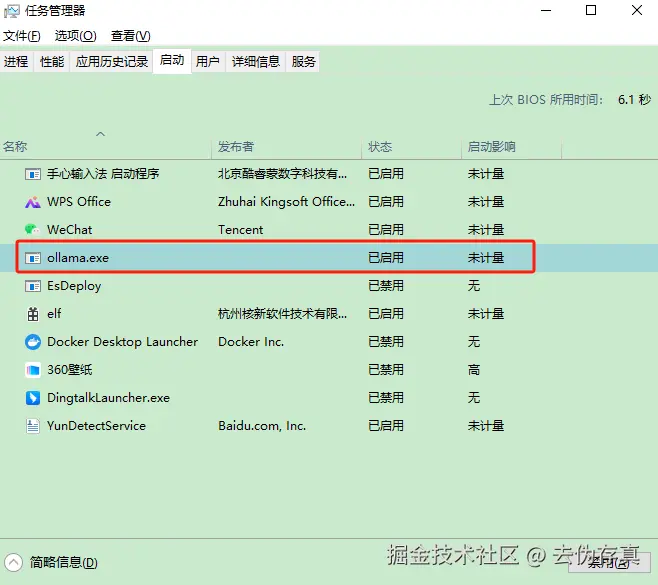The width and height of the screenshot is (658, 585).
Task: Switch to the 用户 tab
Action: point(208,62)
